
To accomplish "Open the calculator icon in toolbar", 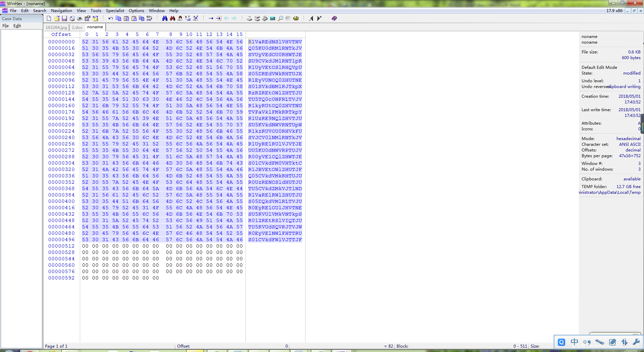I will coord(273,18).
